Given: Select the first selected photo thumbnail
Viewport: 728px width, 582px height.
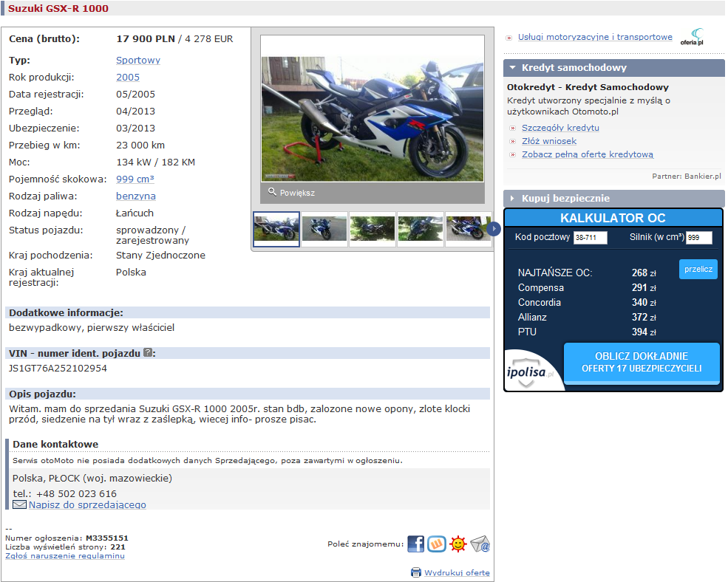Looking at the screenshot, I should (x=276, y=229).
